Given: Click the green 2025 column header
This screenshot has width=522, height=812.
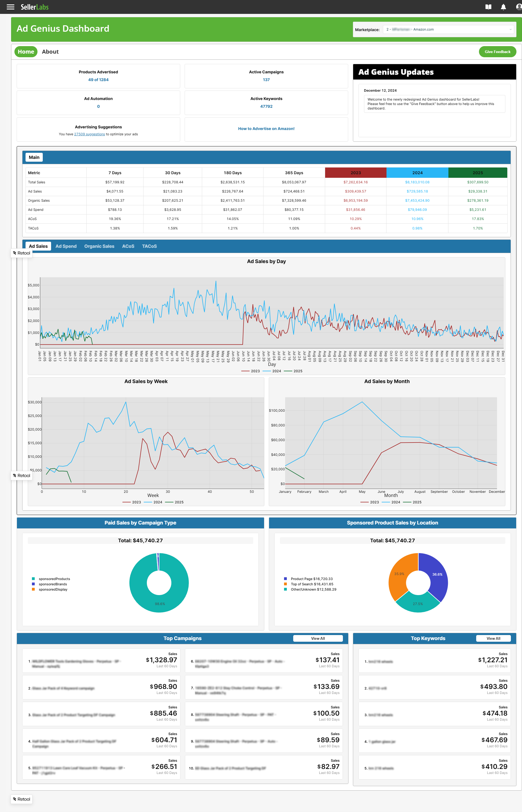Looking at the screenshot, I should [x=478, y=173].
